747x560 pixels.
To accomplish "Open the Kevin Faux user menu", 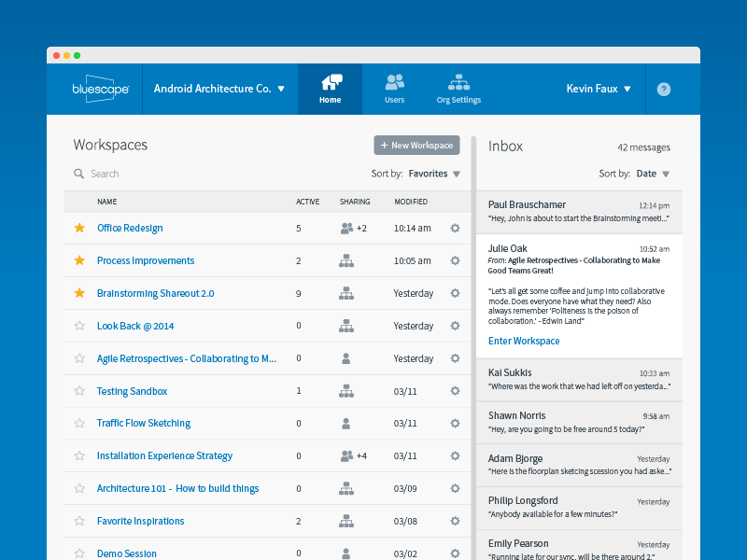I will (x=599, y=89).
